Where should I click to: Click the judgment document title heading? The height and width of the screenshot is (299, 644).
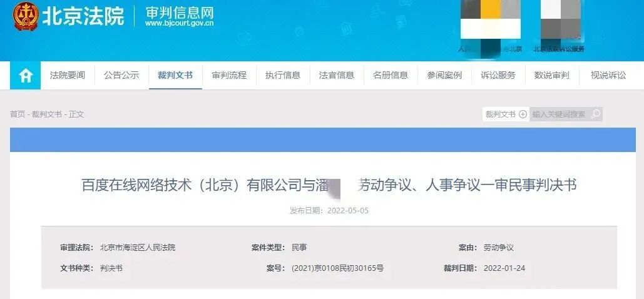pos(329,185)
